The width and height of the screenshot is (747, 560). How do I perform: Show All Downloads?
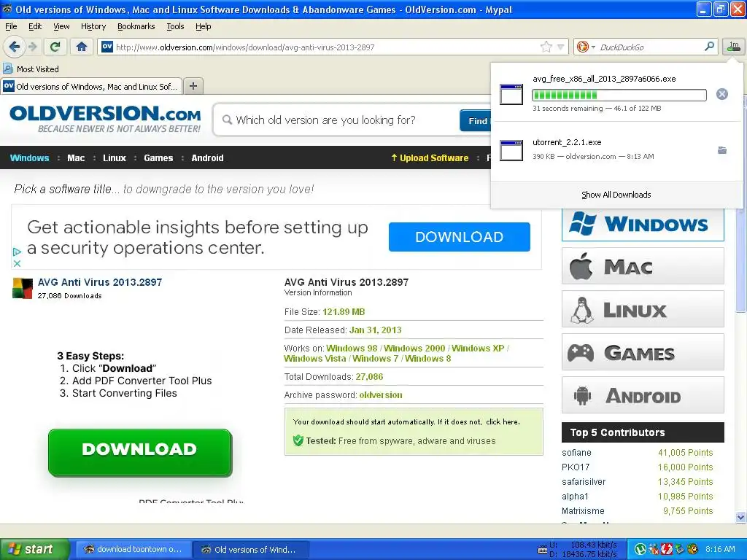click(616, 195)
